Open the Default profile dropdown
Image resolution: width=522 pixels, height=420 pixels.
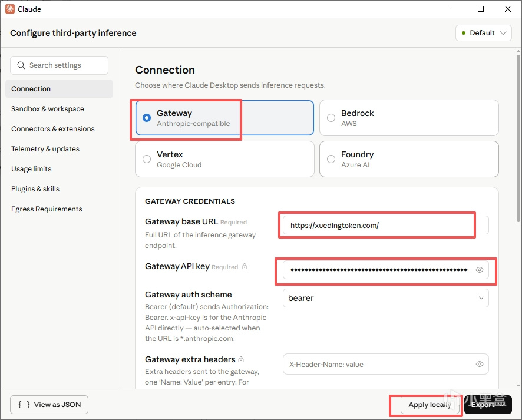[483, 33]
